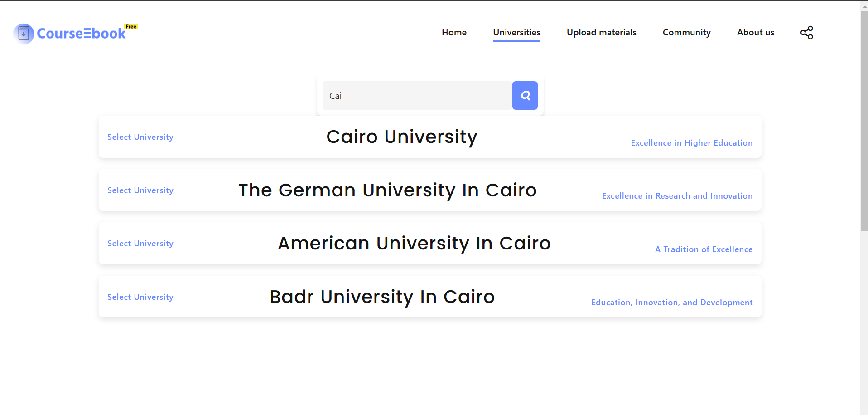Screen dimensions: 868x415
Task: Open Badr University In Cairo heading
Action: [382, 297]
